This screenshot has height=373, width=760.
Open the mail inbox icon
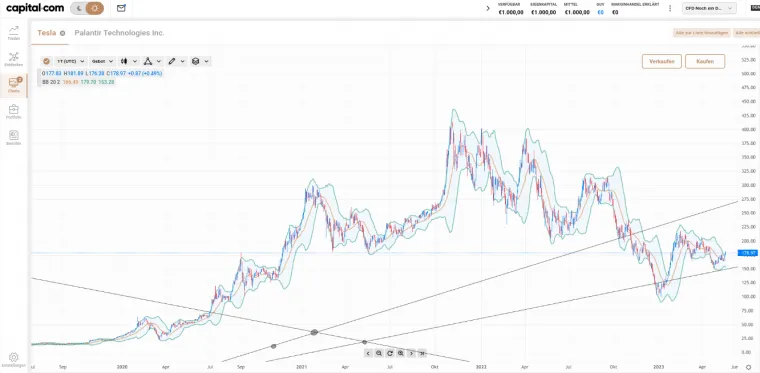click(121, 8)
